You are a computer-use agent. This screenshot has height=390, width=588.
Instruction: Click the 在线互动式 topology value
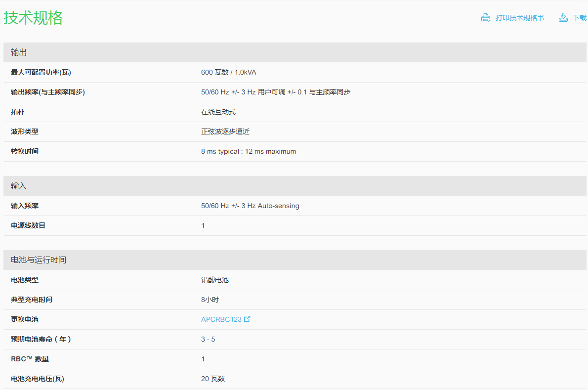click(218, 112)
